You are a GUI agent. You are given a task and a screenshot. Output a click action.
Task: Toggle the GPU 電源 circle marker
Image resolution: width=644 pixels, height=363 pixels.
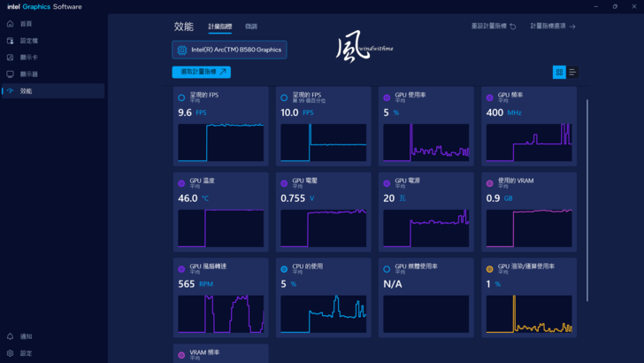coord(387,183)
